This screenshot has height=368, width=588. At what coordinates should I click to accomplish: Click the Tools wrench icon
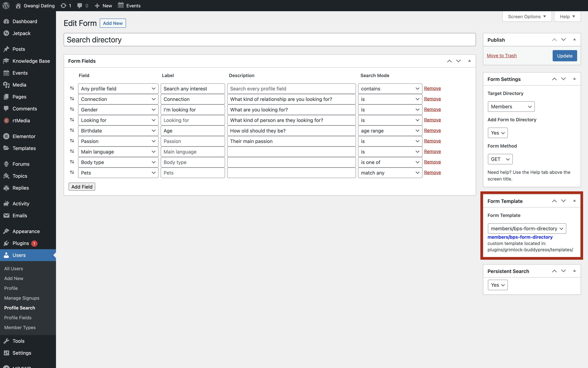click(6, 341)
